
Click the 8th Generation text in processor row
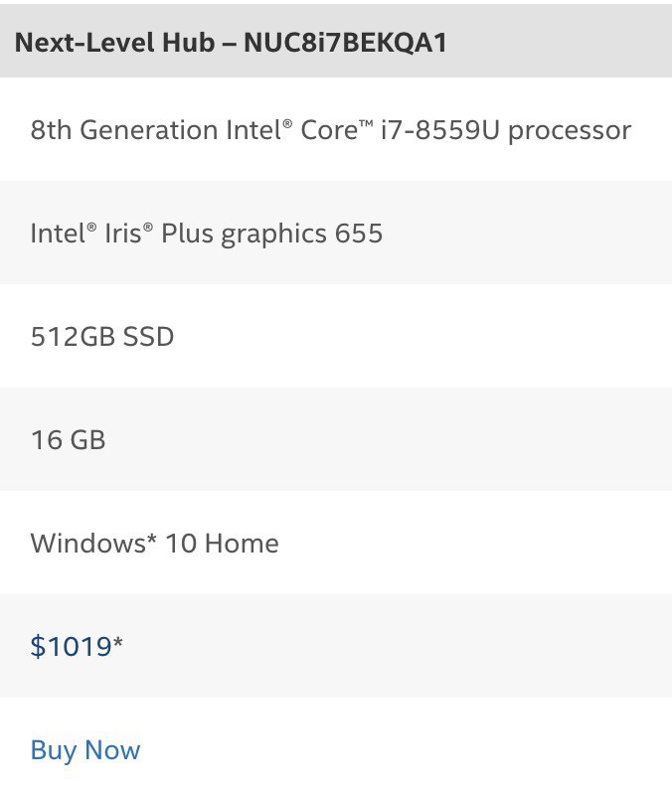(x=124, y=130)
